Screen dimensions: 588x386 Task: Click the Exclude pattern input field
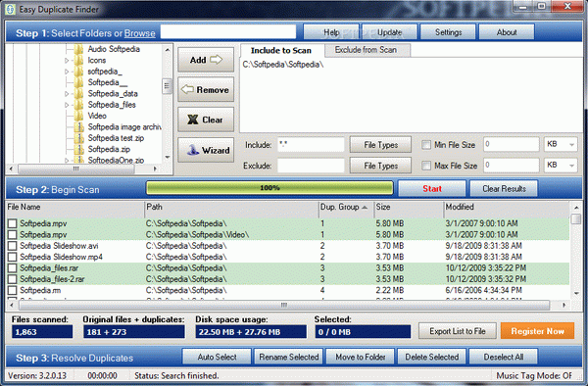[x=311, y=166]
